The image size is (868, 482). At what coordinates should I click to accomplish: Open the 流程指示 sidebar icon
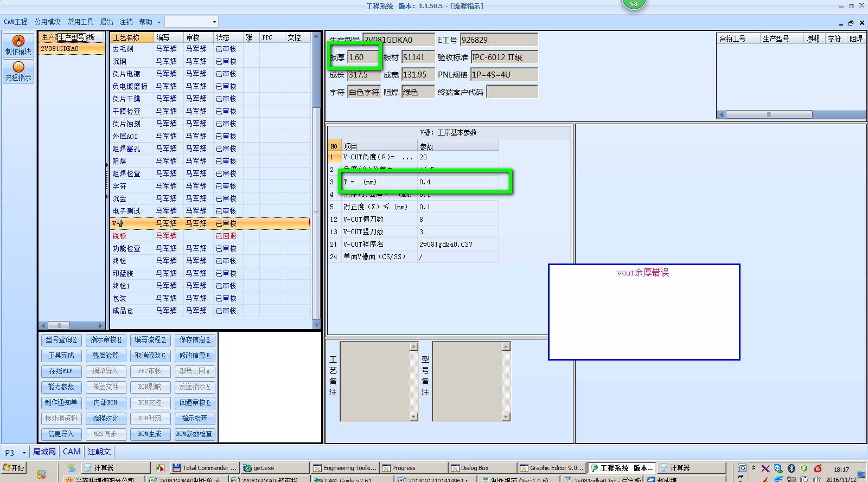coord(18,71)
